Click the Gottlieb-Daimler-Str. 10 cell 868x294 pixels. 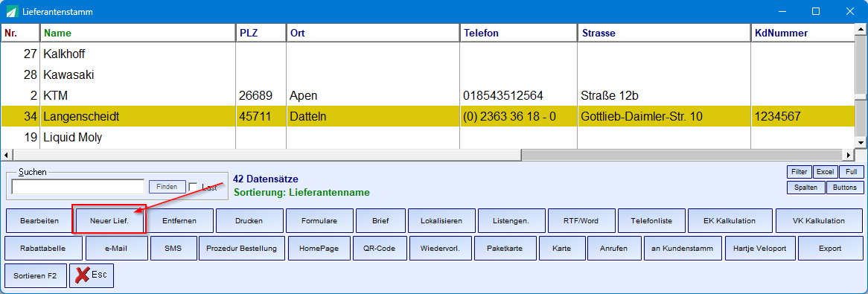664,116
